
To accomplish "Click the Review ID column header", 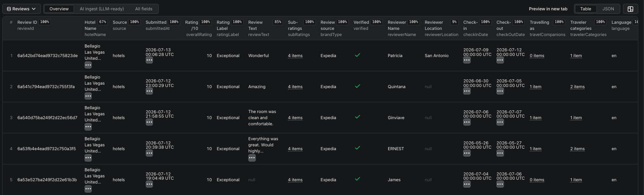I will (x=34, y=25).
